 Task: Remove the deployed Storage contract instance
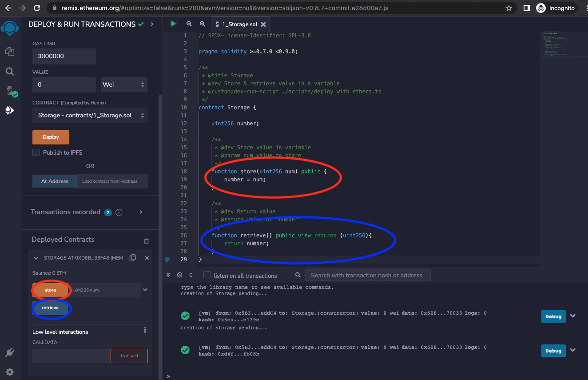coord(147,258)
